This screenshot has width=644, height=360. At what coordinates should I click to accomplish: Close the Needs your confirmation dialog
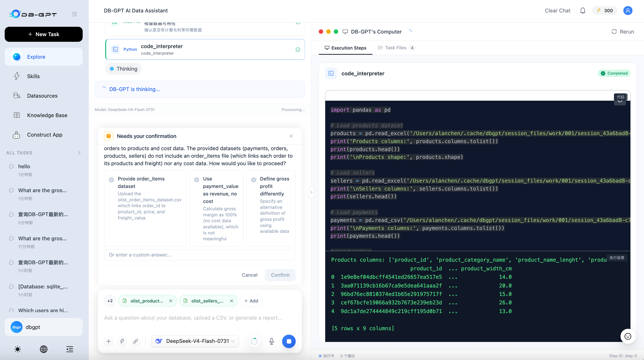click(291, 136)
